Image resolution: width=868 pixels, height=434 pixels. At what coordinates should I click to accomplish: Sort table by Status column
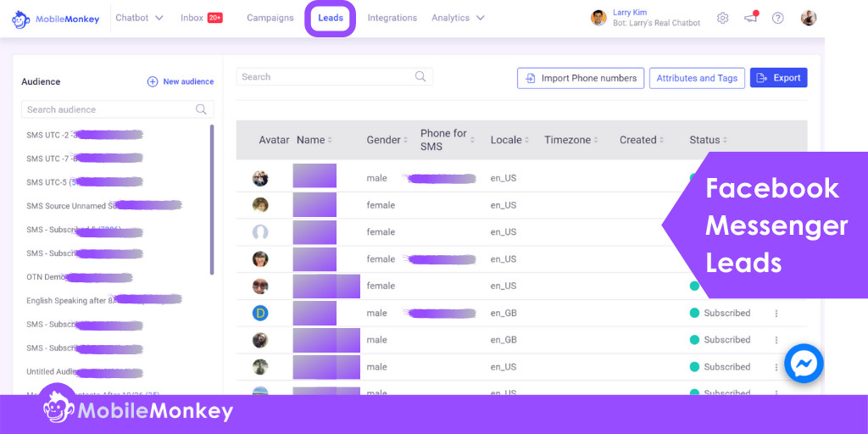(x=708, y=140)
